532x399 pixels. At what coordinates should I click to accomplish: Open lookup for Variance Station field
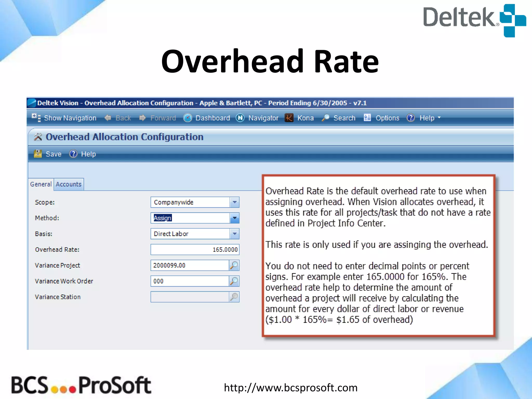coord(234,297)
